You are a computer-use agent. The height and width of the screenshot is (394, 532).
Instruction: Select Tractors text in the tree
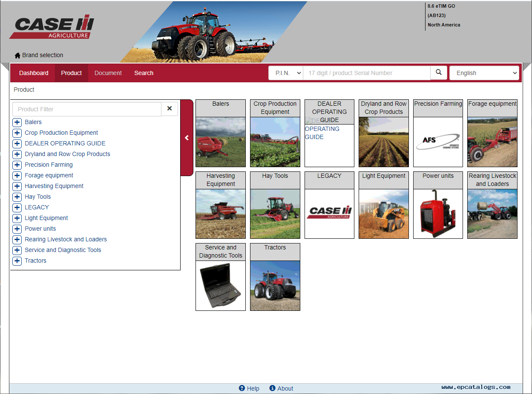[x=35, y=261]
